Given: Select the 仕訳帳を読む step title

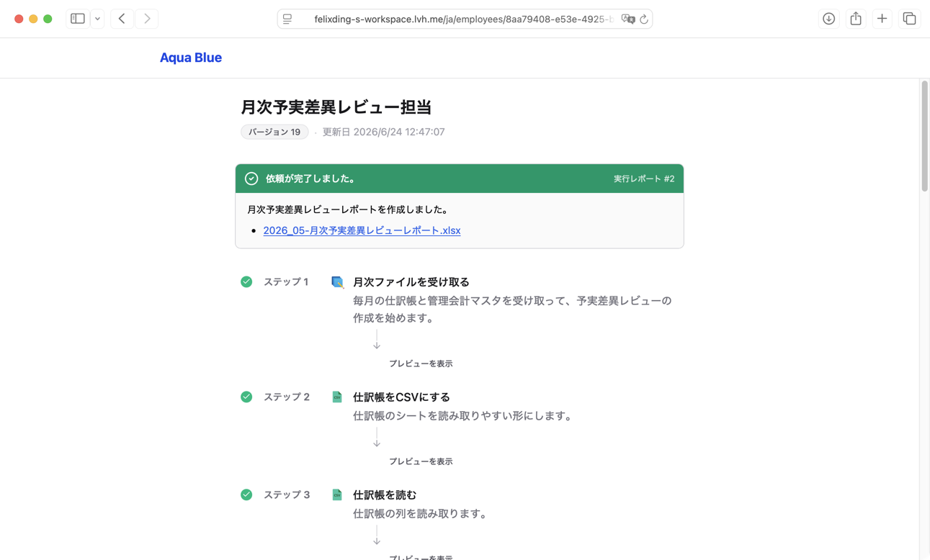Looking at the screenshot, I should coord(385,495).
